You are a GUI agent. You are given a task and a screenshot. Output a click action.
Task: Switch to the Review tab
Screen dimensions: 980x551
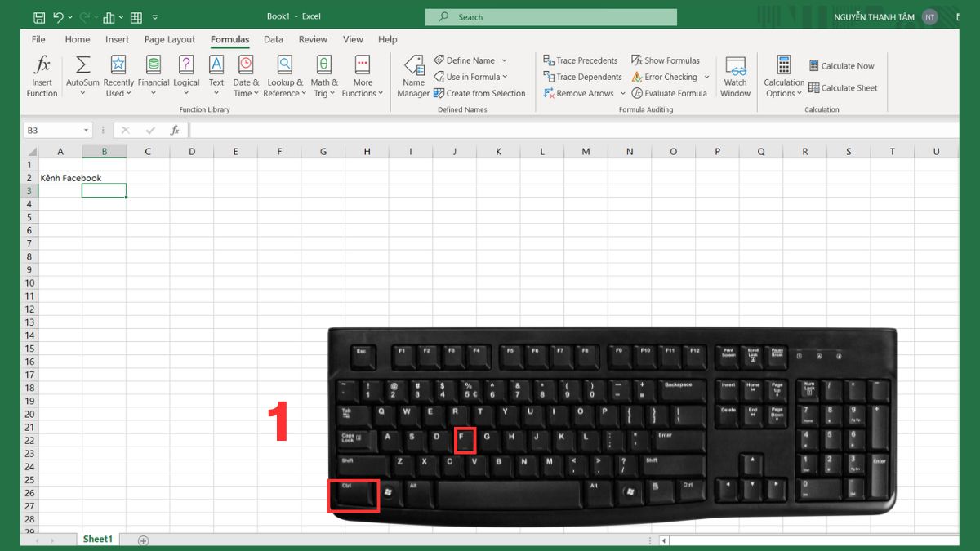(313, 39)
